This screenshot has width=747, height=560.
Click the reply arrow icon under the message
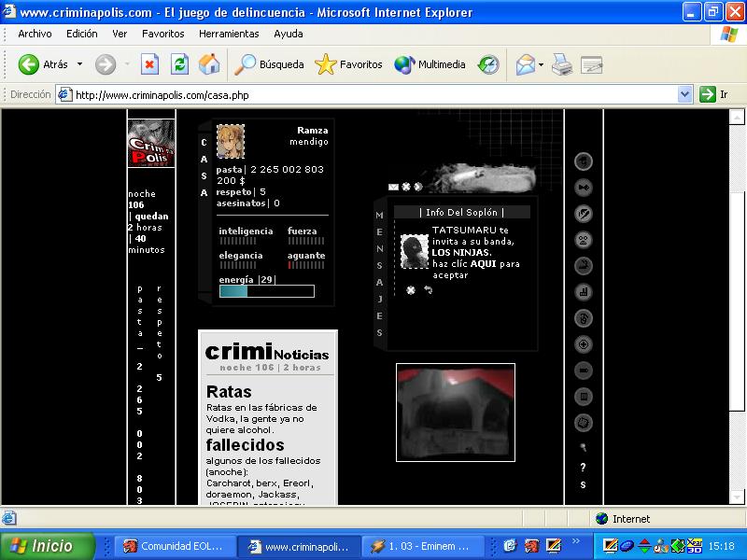[x=429, y=290]
